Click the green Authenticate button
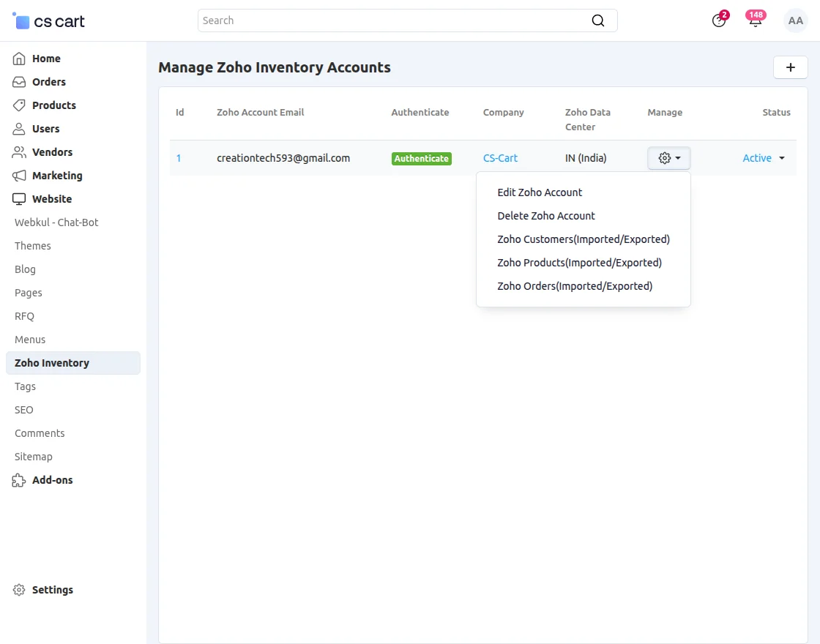The width and height of the screenshot is (820, 644). [x=421, y=157]
